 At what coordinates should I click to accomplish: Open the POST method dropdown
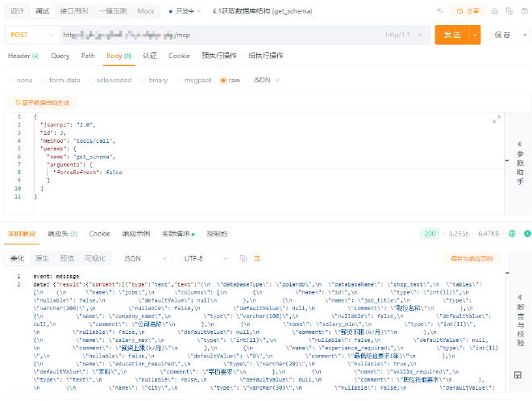click(x=32, y=35)
